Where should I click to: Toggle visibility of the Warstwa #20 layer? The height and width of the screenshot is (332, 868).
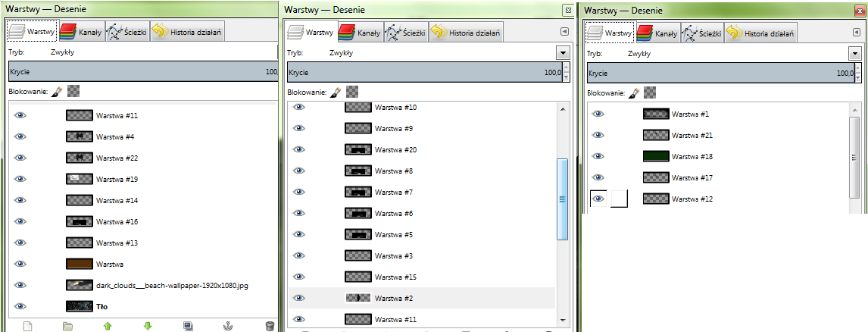coord(300,150)
